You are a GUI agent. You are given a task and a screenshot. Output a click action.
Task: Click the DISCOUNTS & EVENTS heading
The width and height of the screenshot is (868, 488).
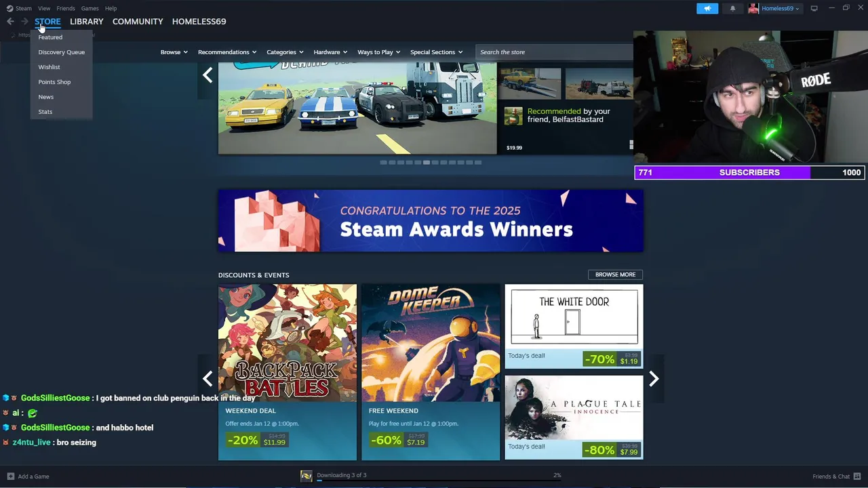254,275
